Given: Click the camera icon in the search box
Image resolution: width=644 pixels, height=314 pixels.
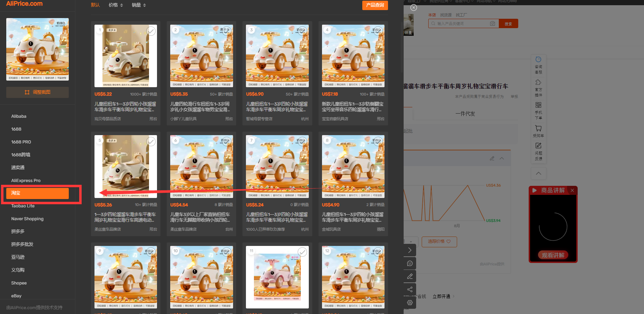Looking at the screenshot, I should point(492,24).
